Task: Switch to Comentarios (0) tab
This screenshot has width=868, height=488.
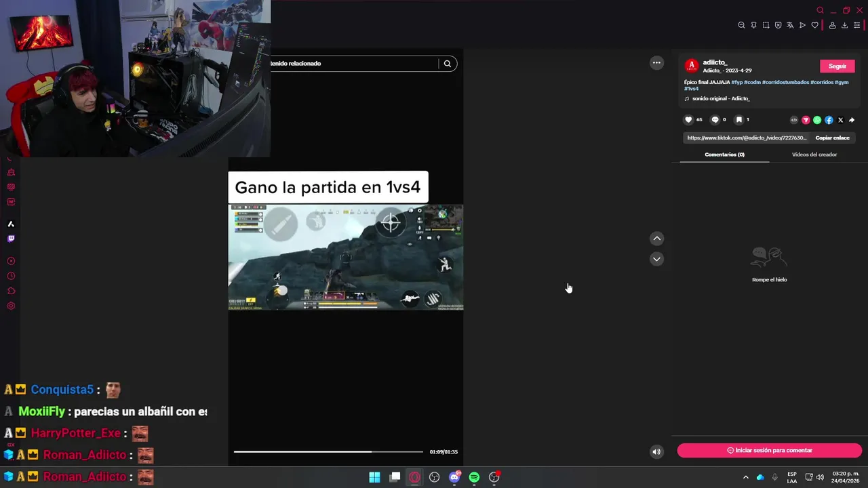Action: pos(724,155)
